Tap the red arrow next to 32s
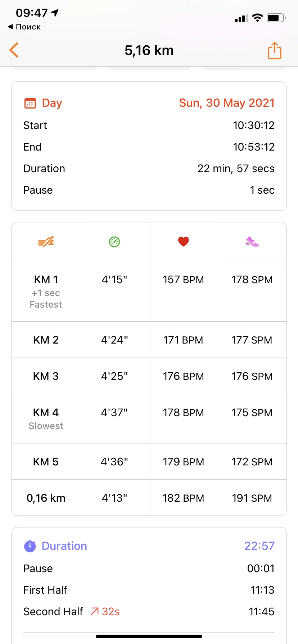The image size is (298, 644). (x=95, y=611)
